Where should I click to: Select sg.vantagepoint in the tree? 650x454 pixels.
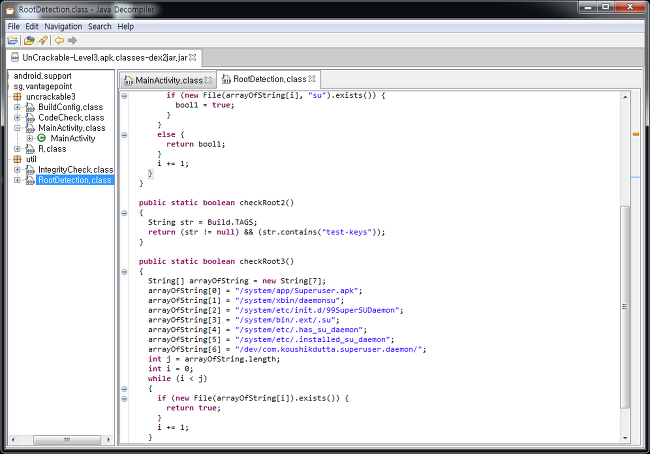(x=43, y=86)
